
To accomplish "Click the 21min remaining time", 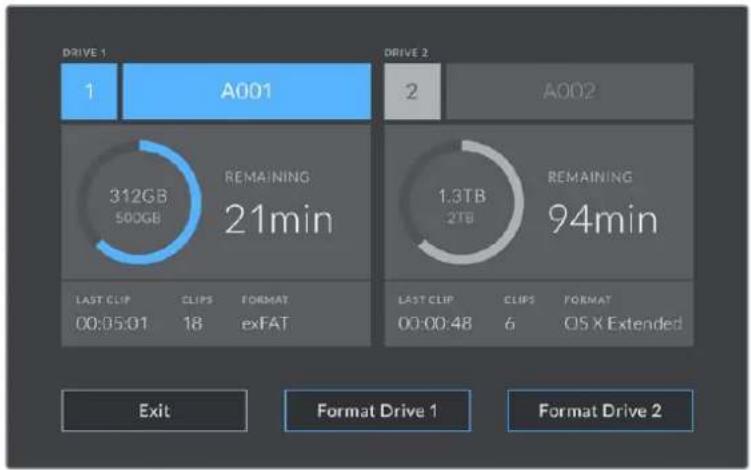I will click(x=279, y=219).
